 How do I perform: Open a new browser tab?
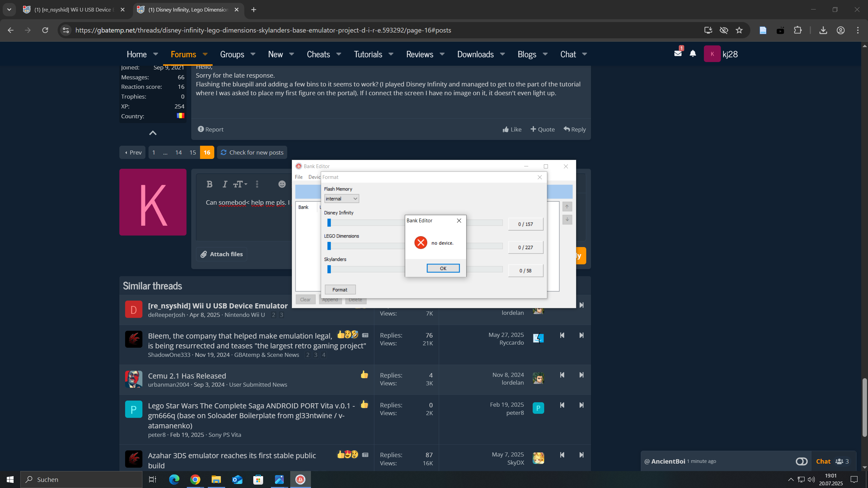click(254, 10)
